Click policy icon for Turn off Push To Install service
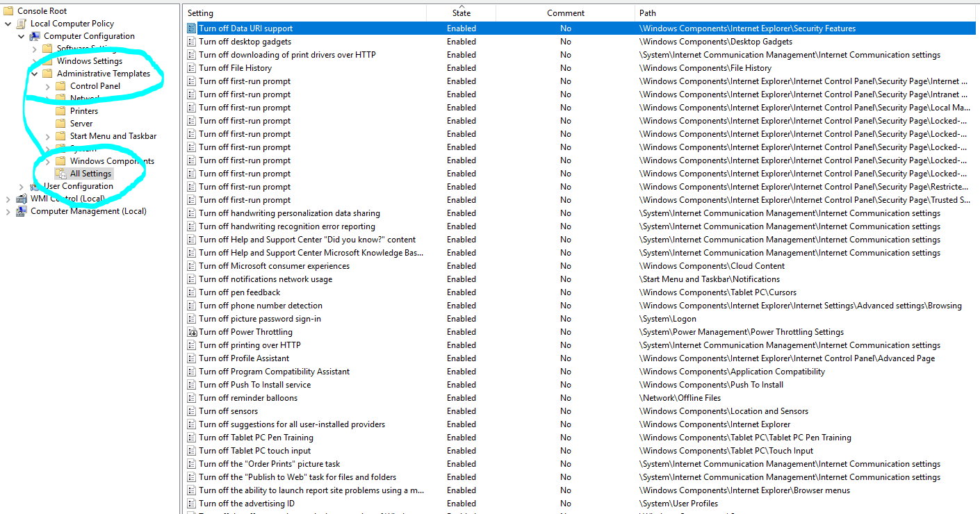Image resolution: width=980 pixels, height=514 pixels. pyautogui.click(x=193, y=385)
